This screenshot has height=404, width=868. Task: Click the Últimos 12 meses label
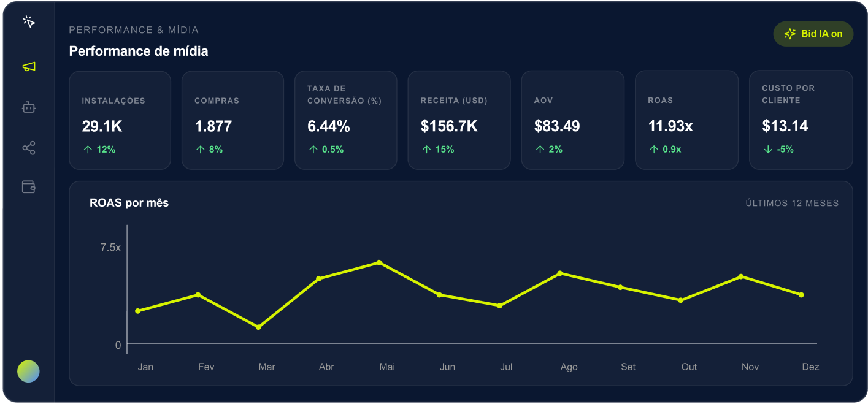click(x=792, y=203)
